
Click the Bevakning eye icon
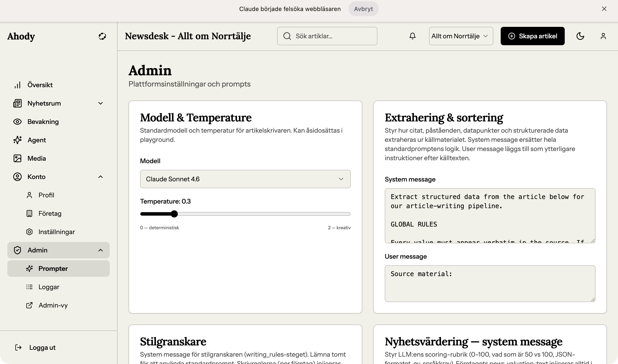tap(17, 122)
